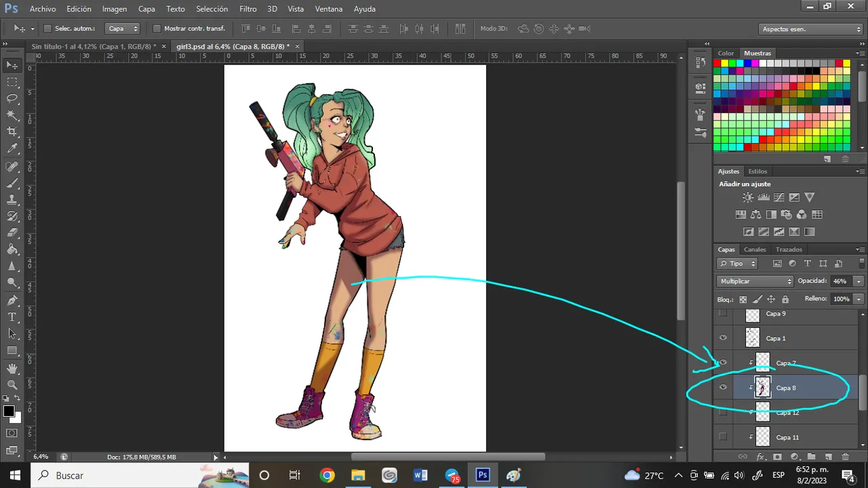The height and width of the screenshot is (488, 868).
Task: Open the Ventana menu
Action: click(x=329, y=9)
